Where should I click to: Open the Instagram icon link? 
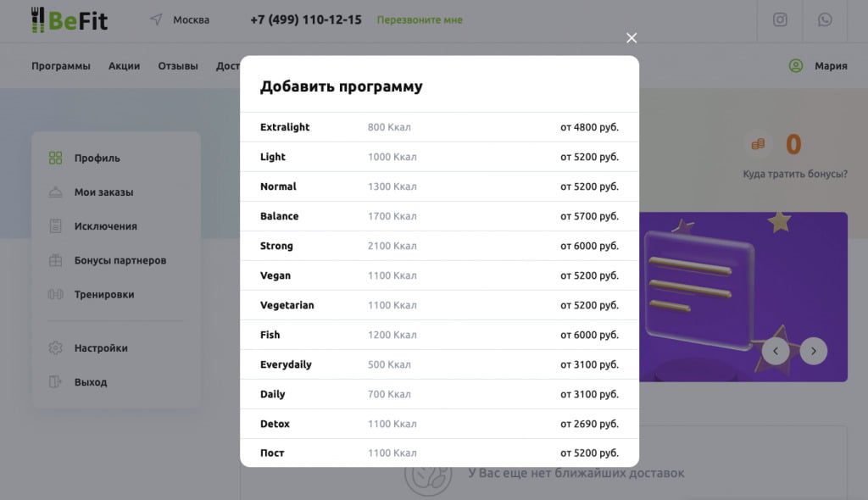780,19
